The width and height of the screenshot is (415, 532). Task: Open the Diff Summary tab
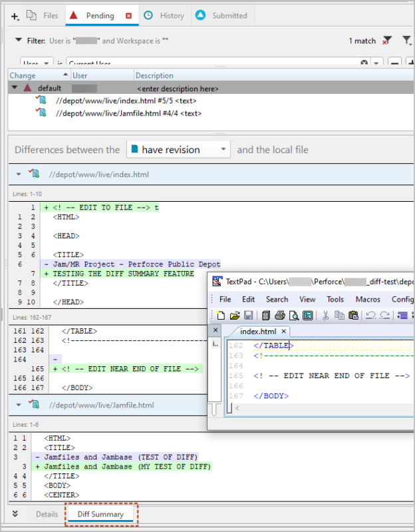100,514
